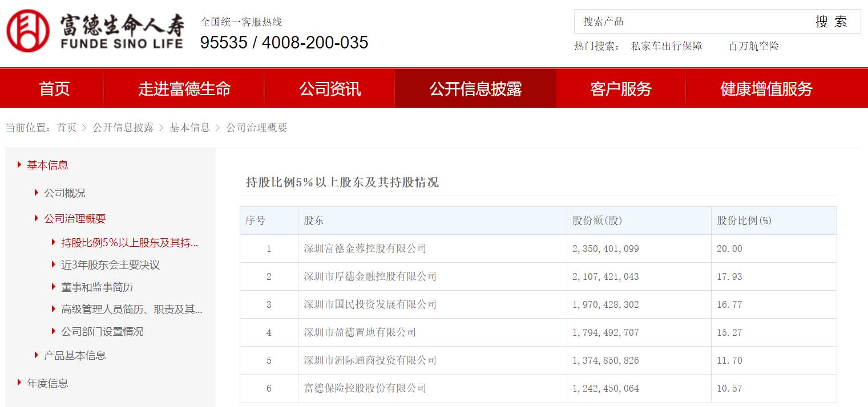This screenshot has width=868, height=407.
Task: Click share ratio value 17.93
Action: [x=729, y=276]
